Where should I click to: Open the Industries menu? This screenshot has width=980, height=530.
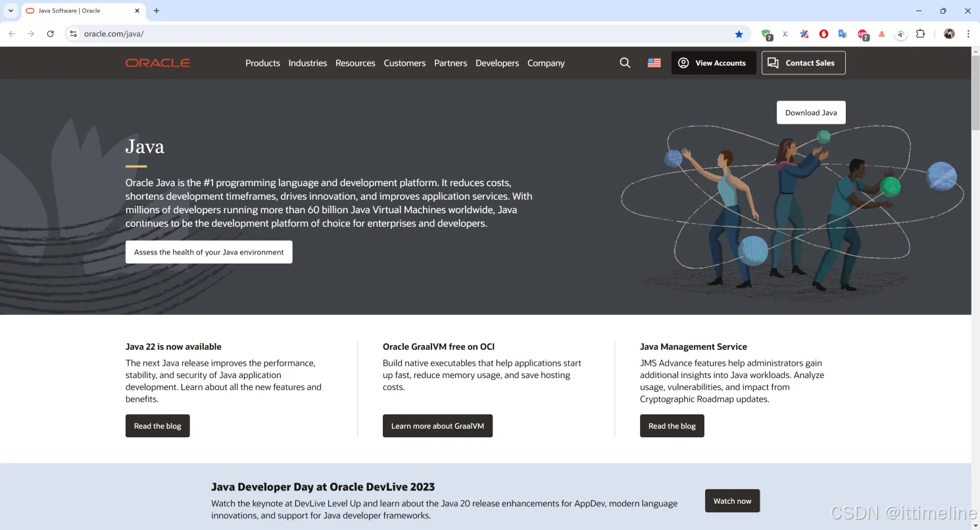(x=308, y=63)
